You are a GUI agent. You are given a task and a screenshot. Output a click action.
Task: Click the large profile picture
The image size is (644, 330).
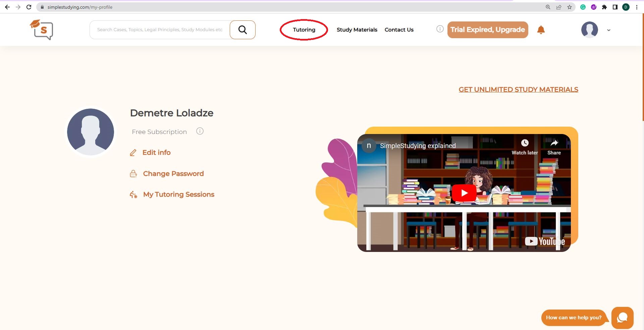(91, 132)
